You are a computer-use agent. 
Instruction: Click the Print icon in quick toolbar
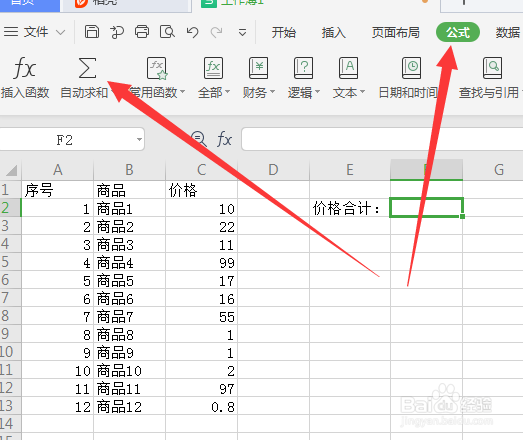coord(142,32)
